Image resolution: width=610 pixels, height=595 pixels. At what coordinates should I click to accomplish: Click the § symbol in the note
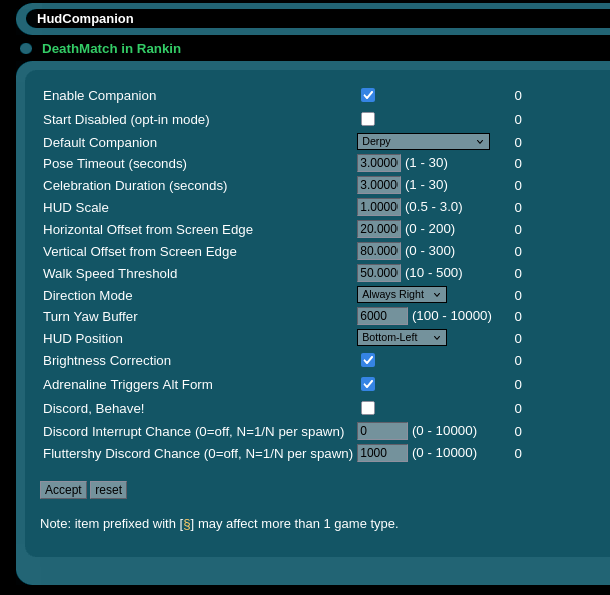click(187, 524)
